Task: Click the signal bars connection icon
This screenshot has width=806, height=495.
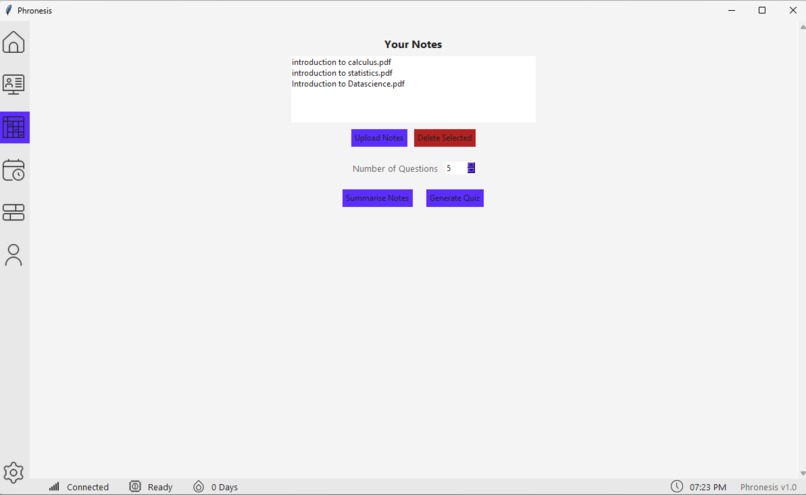Action: pos(54,486)
